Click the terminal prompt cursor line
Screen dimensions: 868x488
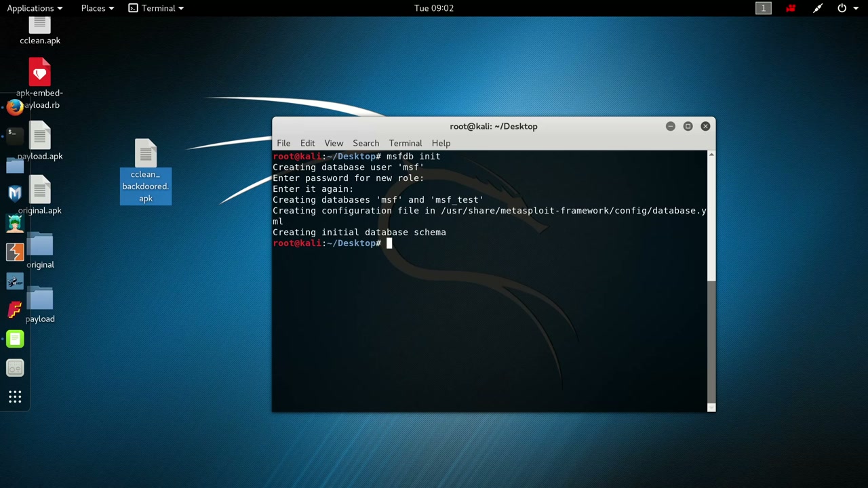tap(332, 243)
